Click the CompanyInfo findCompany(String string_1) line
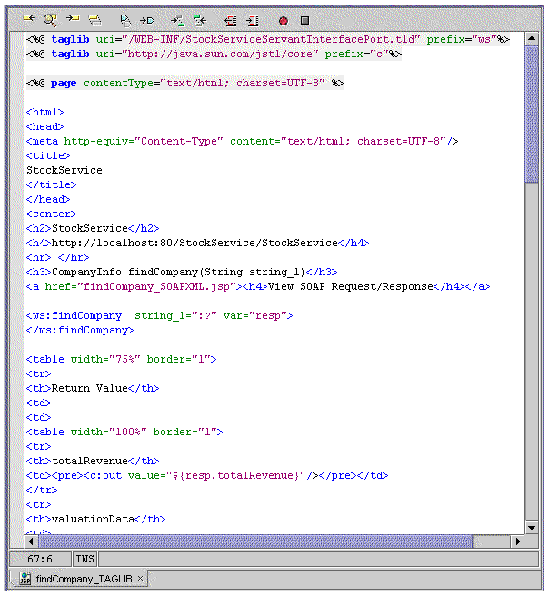This screenshot has height=596, width=549. [x=181, y=272]
